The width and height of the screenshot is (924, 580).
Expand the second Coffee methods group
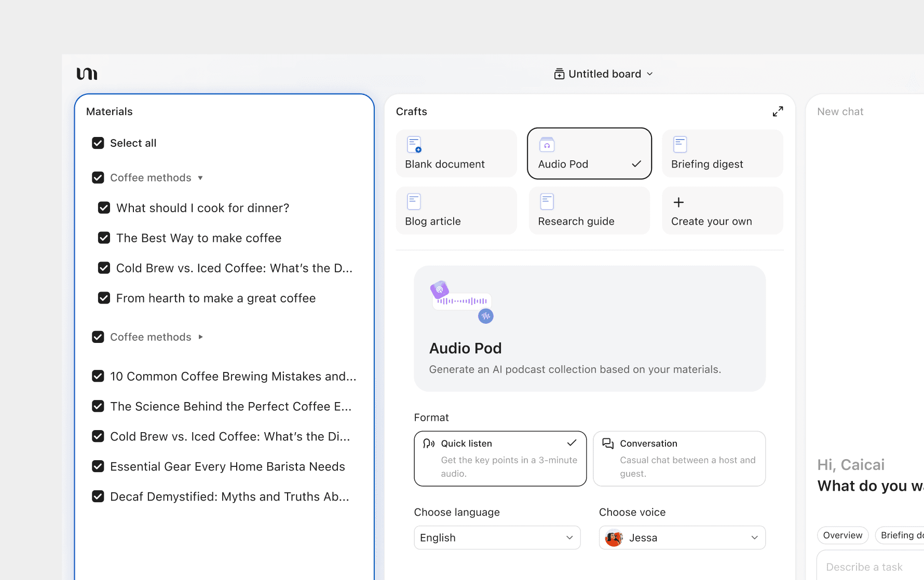[x=200, y=337]
